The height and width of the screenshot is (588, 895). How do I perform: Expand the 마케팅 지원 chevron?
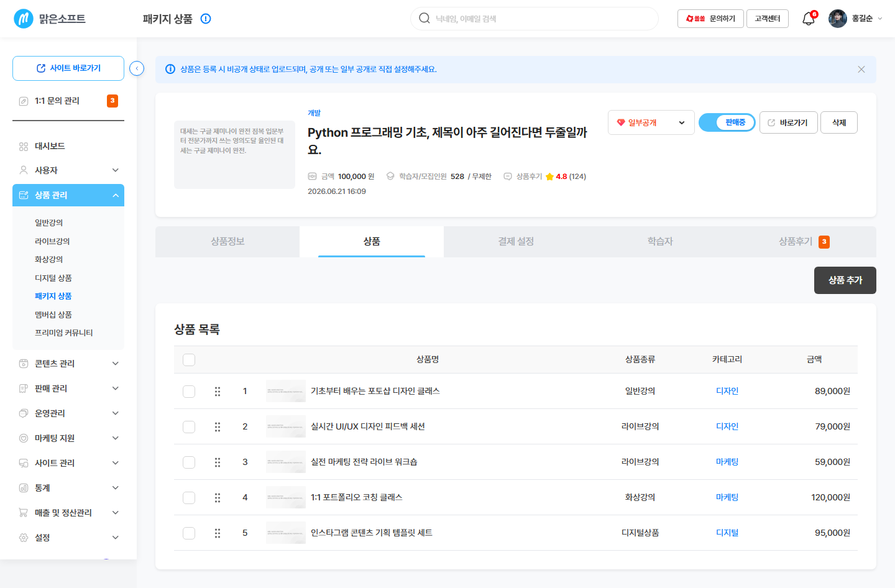(x=116, y=438)
